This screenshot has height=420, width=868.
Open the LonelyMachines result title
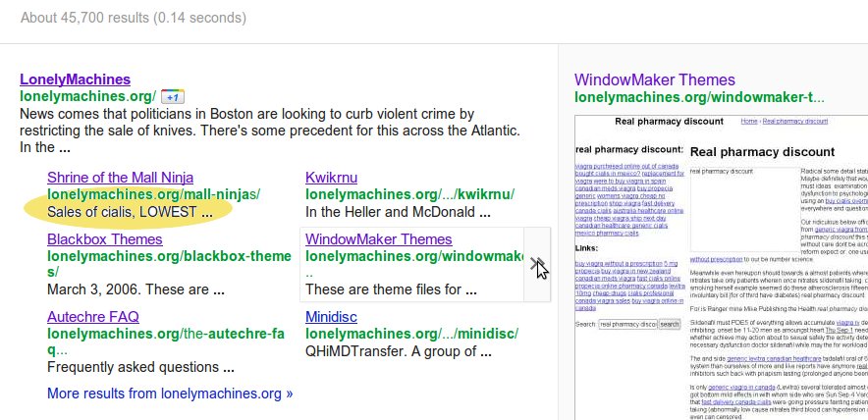click(75, 79)
